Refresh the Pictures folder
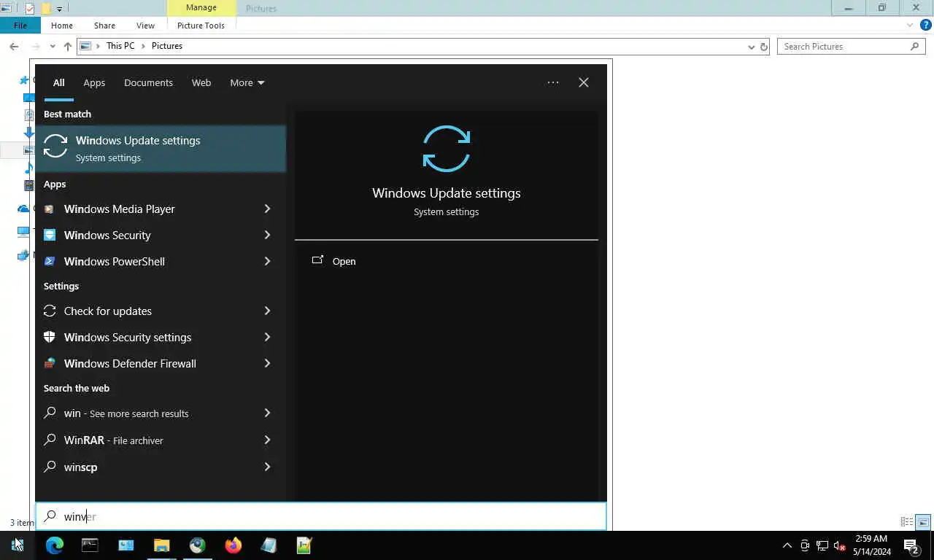 (x=764, y=47)
